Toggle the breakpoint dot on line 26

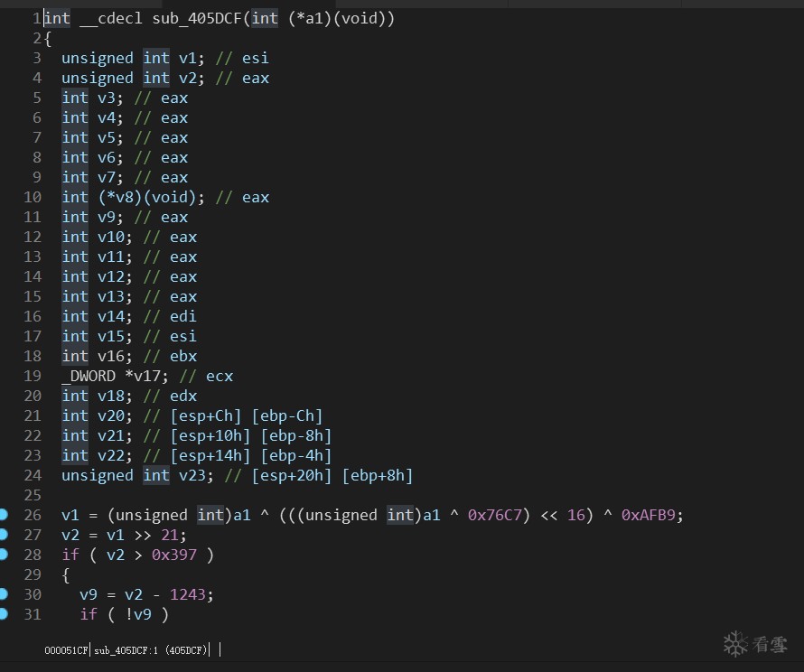click(x=4, y=515)
